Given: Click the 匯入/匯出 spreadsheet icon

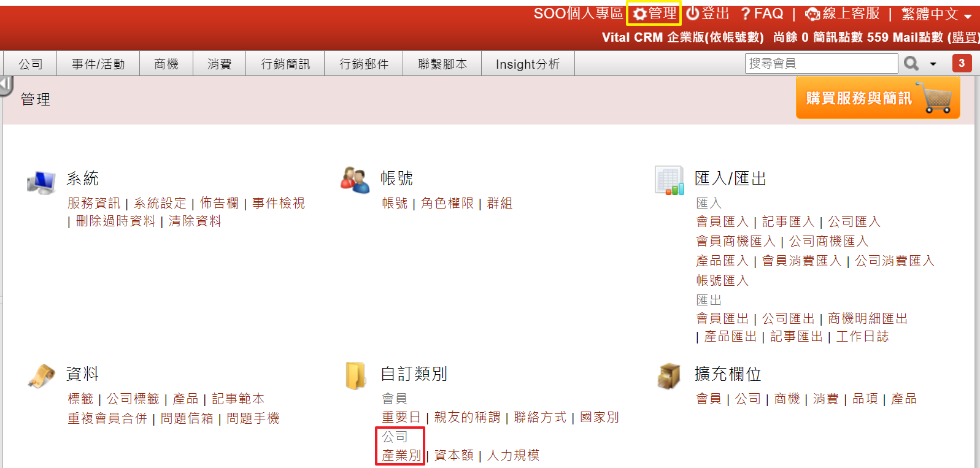Looking at the screenshot, I should (669, 180).
